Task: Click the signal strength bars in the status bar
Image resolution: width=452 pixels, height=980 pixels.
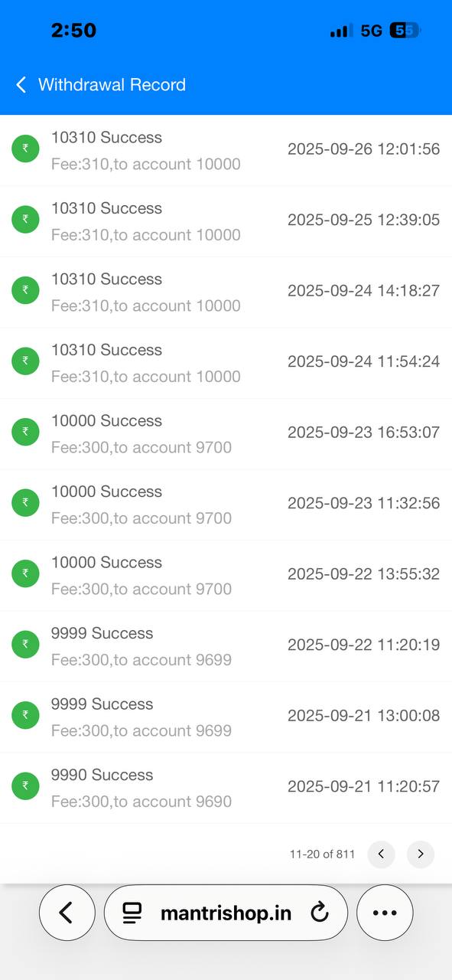Action: tap(339, 31)
